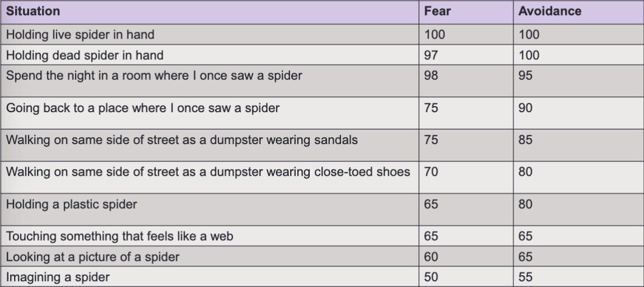Click the Avoidance value 85
Screen dimensions: 644x287
525,140
